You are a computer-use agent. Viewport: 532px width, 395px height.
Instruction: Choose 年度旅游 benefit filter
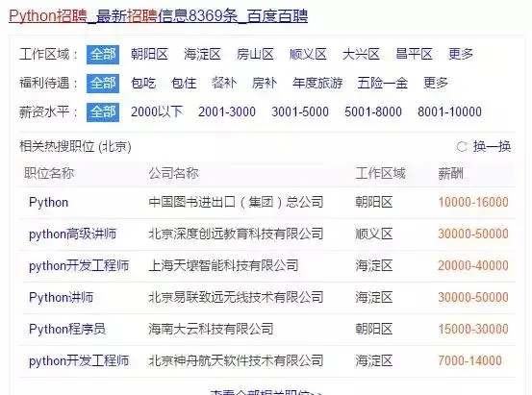click(317, 83)
